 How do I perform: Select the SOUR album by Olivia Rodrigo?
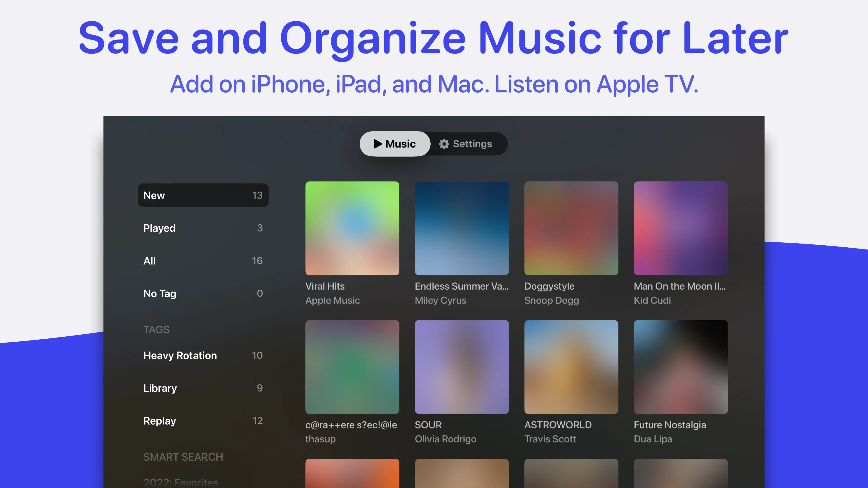click(462, 367)
